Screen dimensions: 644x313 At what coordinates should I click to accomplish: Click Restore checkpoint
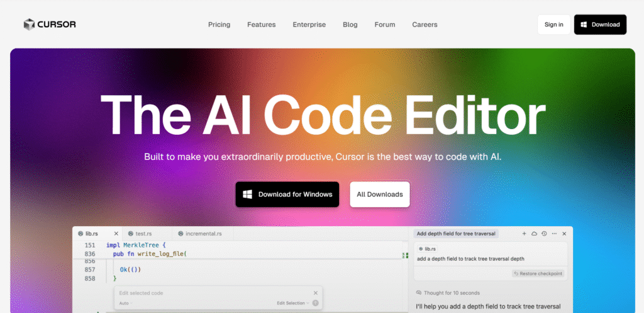tap(538, 273)
